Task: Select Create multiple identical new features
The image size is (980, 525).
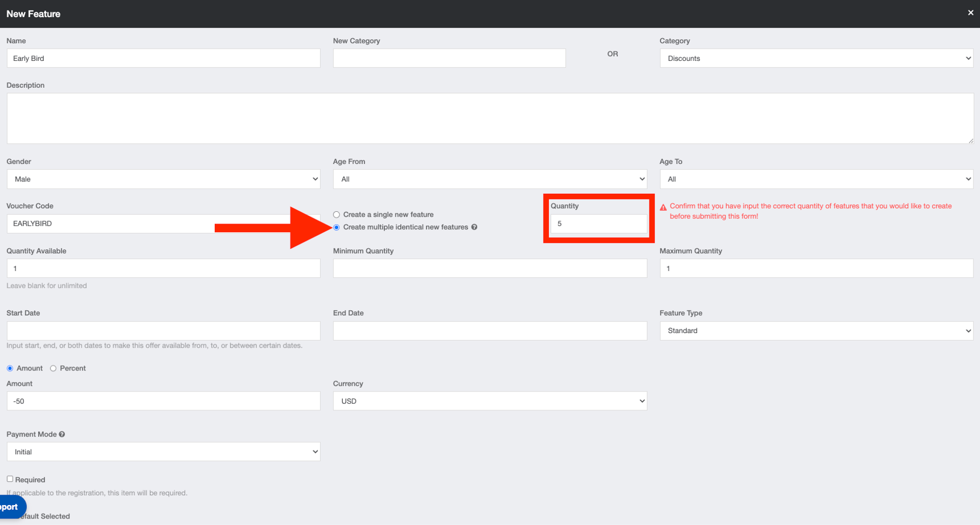Action: 336,227
